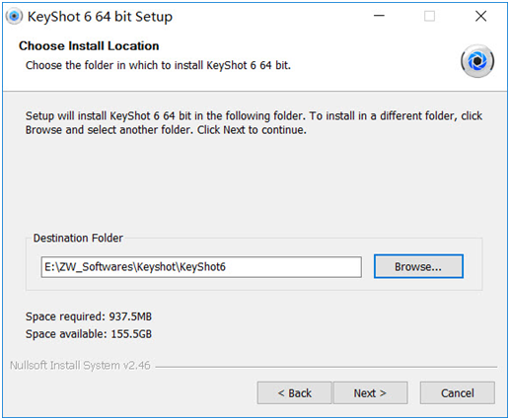Click the 'Choose the folder in which to install' subtitle
The height and width of the screenshot is (420, 510).
click(x=158, y=65)
